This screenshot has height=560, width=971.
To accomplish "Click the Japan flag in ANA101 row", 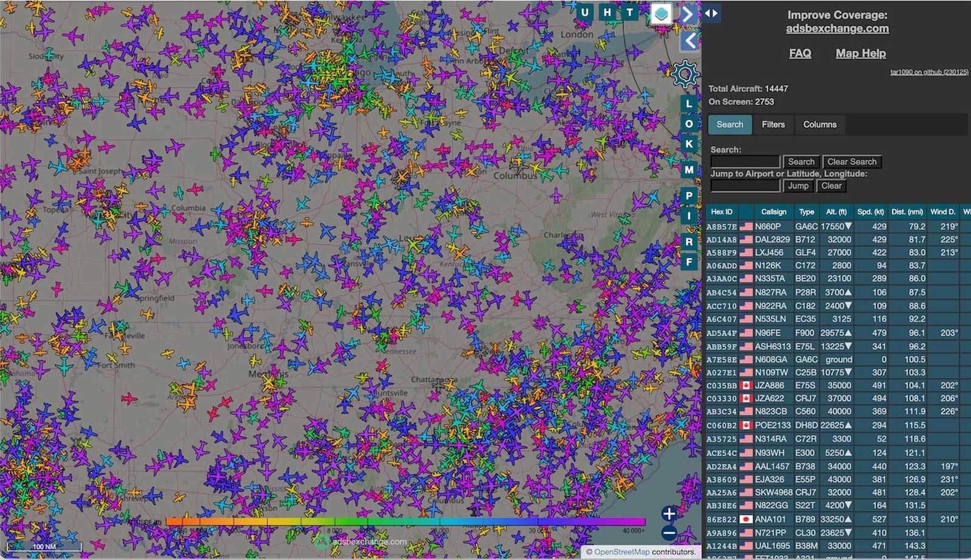I will tap(746, 519).
